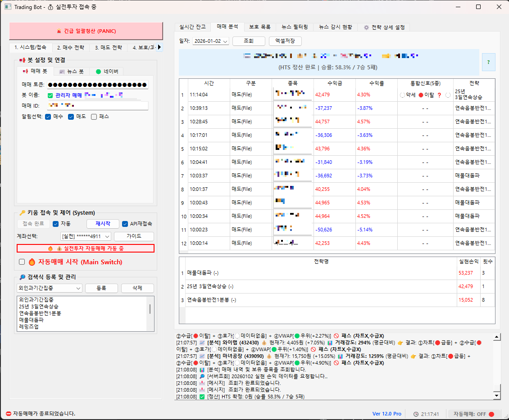Open the 보호 목록 tab
The width and height of the screenshot is (509, 420).
click(260, 27)
